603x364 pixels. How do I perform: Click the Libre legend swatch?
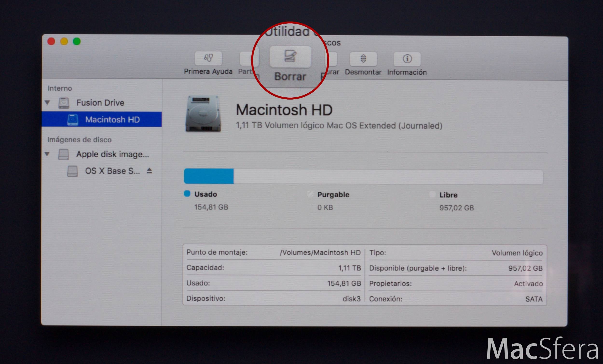point(432,195)
